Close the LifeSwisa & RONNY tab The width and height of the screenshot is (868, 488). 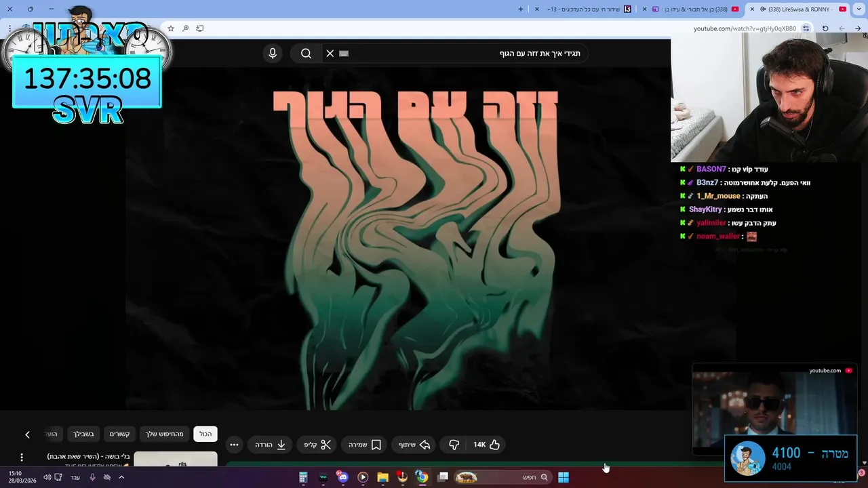tap(752, 9)
